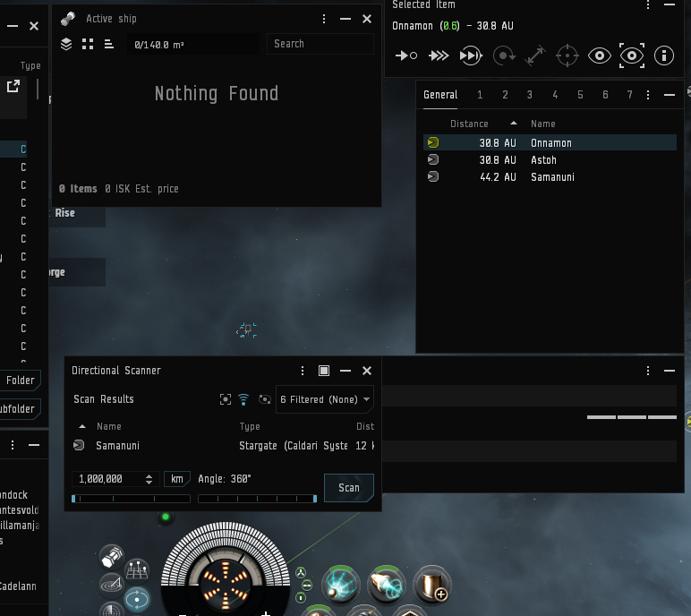Click the Keep at Range arrow icon
This screenshot has height=616, width=691.
pyautogui.click(x=535, y=56)
